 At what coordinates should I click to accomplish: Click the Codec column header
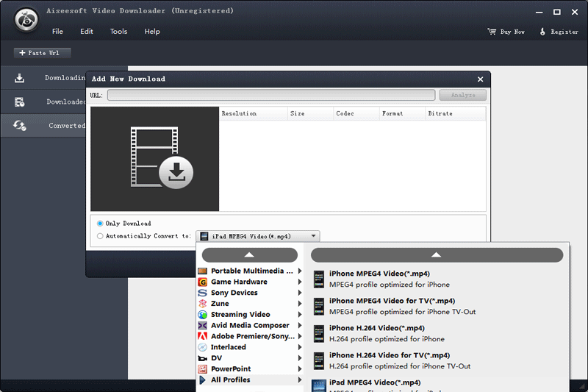click(356, 113)
